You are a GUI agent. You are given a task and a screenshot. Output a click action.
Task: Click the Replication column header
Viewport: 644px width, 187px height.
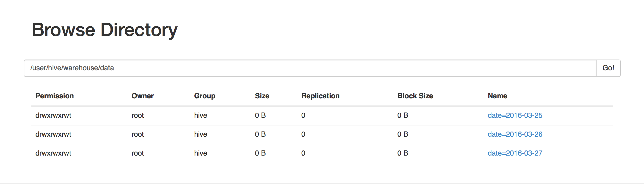pyautogui.click(x=320, y=96)
